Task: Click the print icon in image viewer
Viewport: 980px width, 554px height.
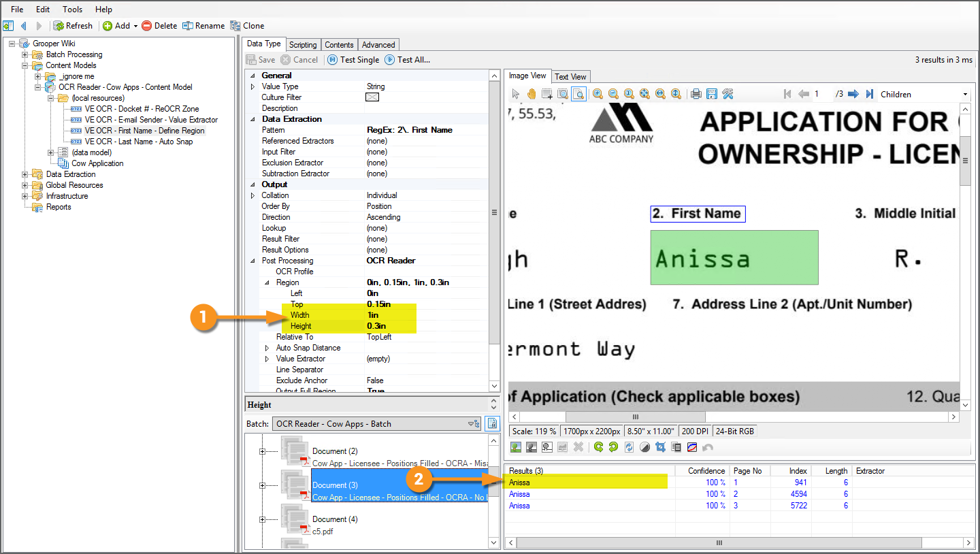Action: [696, 94]
